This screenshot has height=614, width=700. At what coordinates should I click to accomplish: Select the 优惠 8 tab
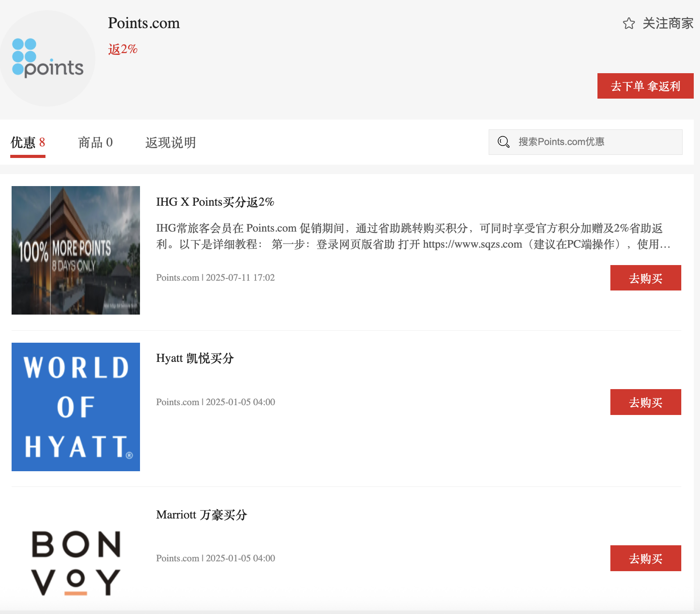pos(28,143)
